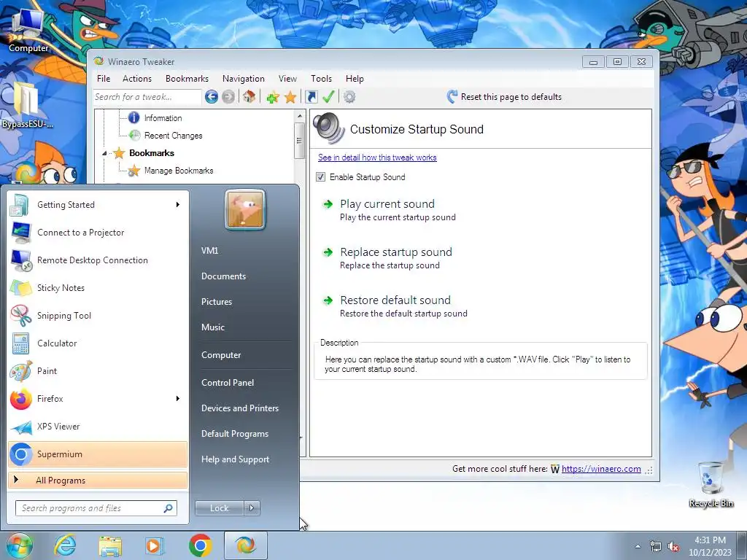Click Reset this page to defaults

tap(511, 97)
